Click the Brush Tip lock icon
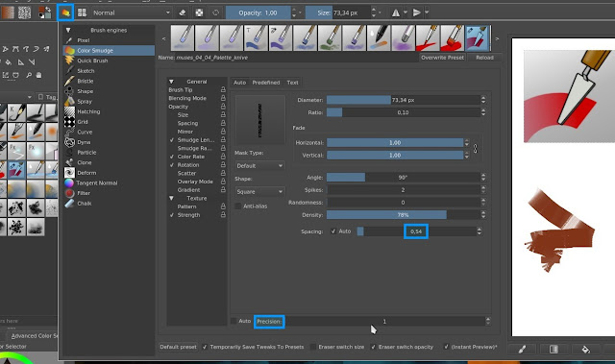The image size is (615, 364). click(x=223, y=89)
